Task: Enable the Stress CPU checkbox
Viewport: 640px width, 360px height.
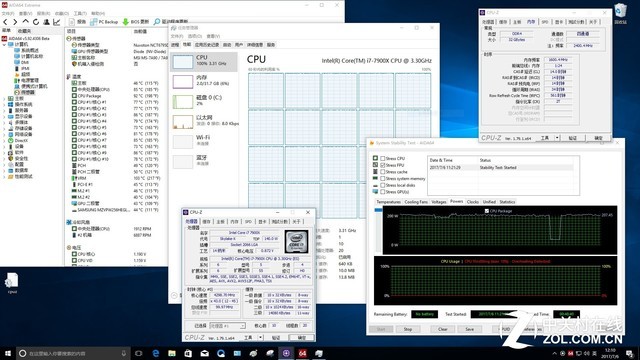Action: [383, 158]
